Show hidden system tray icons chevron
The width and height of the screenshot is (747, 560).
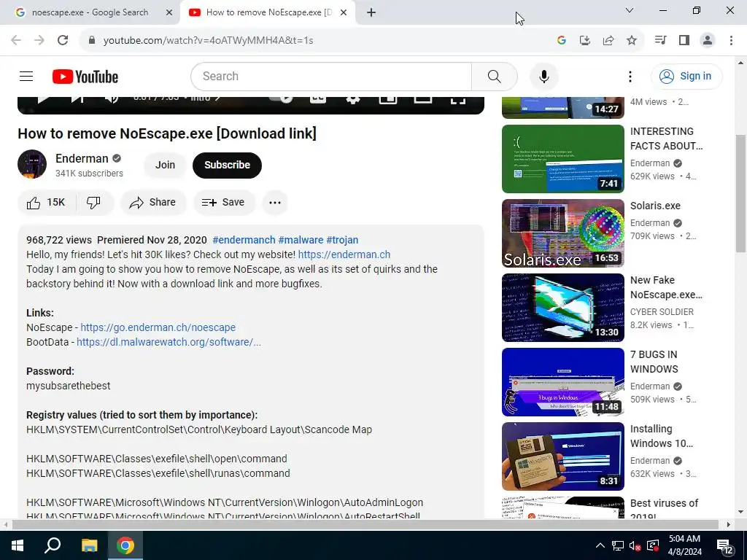click(600, 545)
